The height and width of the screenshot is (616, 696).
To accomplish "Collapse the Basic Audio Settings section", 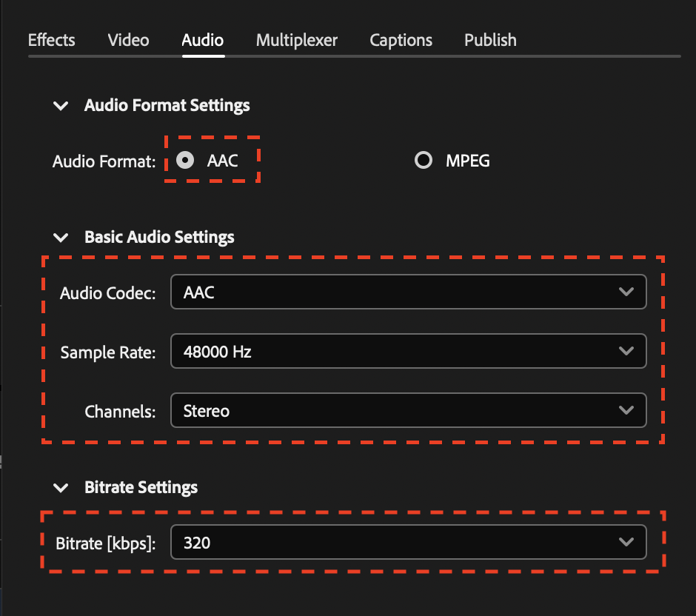I will [x=61, y=238].
